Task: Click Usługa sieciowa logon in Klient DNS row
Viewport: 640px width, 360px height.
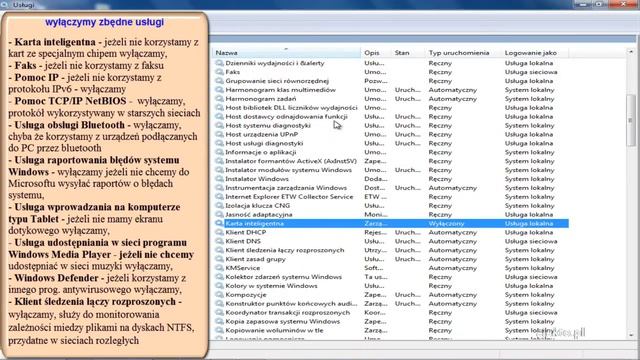Action: (x=531, y=241)
